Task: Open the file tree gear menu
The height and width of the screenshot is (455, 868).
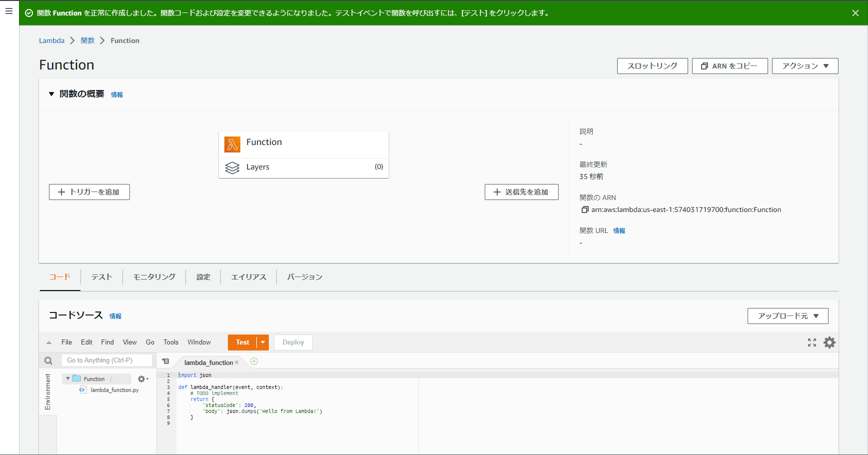Action: 143,379
